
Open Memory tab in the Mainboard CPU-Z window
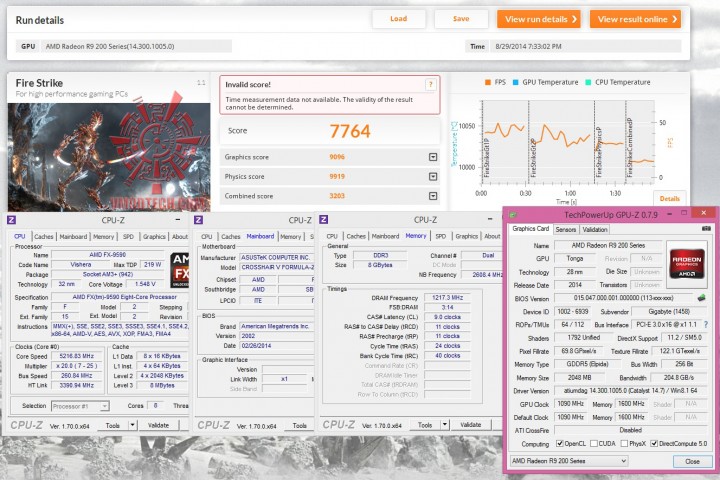[x=291, y=237]
